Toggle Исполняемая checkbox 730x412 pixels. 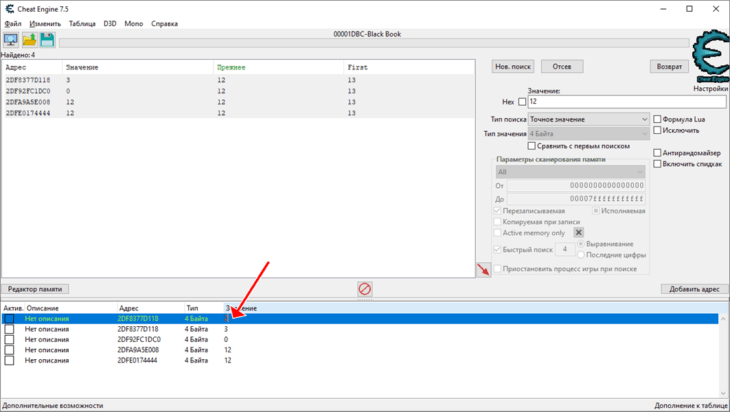coord(595,211)
